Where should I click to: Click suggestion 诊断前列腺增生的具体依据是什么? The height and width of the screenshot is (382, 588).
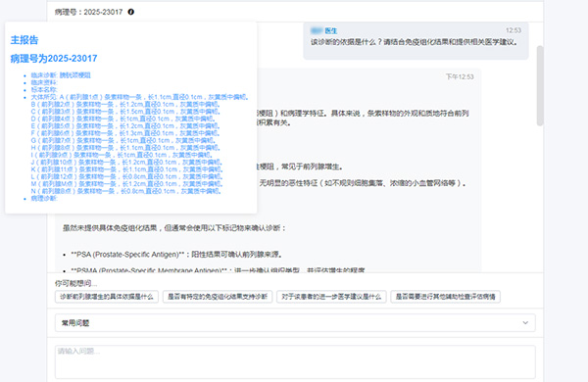pyautogui.click(x=107, y=297)
